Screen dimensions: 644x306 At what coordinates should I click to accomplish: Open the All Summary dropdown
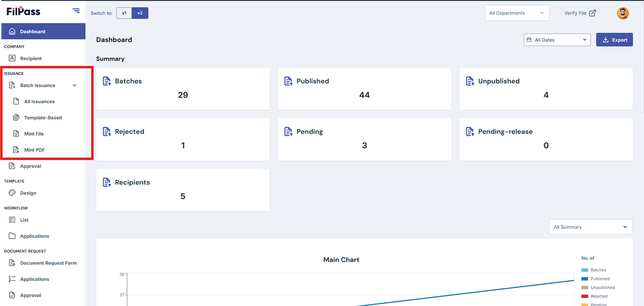tap(591, 227)
